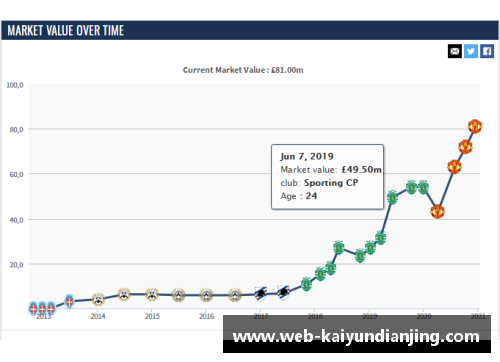Click the 'MARKET VALUE OVER TIME' header title
This screenshot has height=362, width=500.
pos(66,31)
